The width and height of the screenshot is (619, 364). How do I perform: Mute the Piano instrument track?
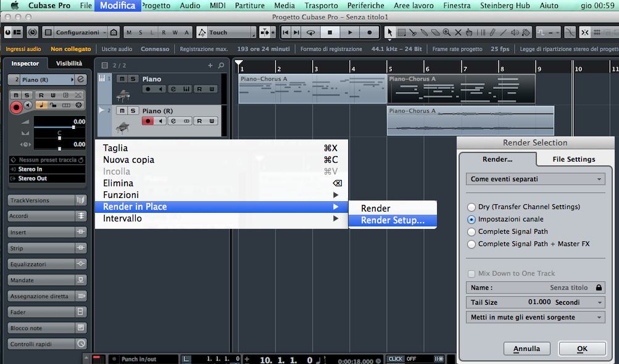tap(122, 79)
